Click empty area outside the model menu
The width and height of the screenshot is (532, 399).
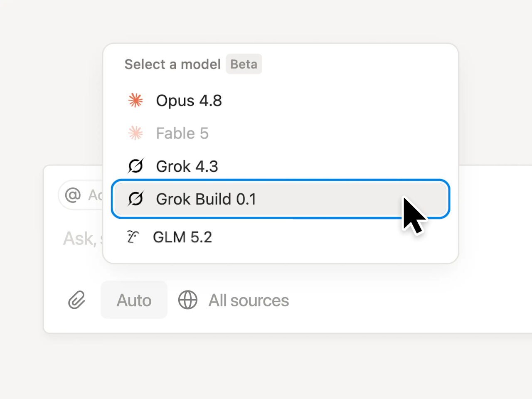pyautogui.click(x=266, y=366)
